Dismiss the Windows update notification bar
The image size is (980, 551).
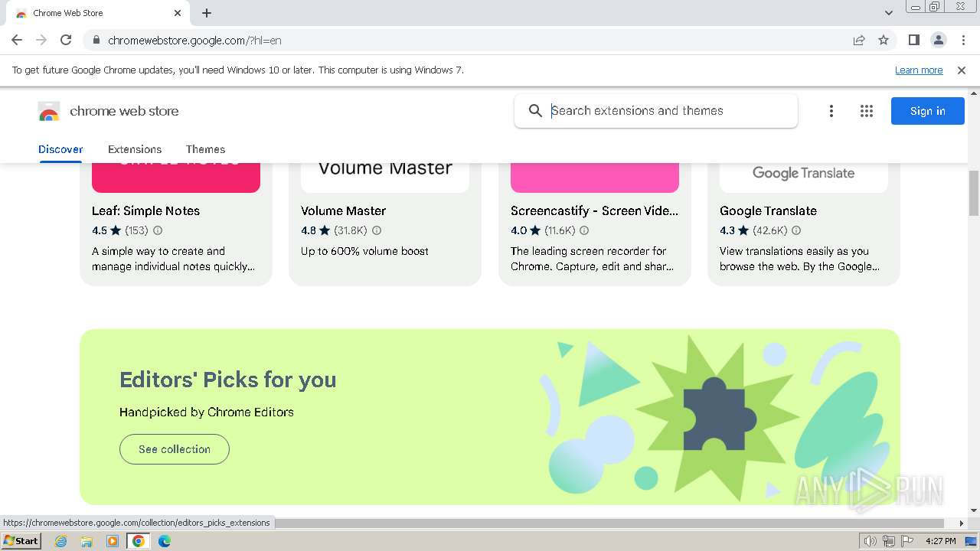[x=962, y=70]
